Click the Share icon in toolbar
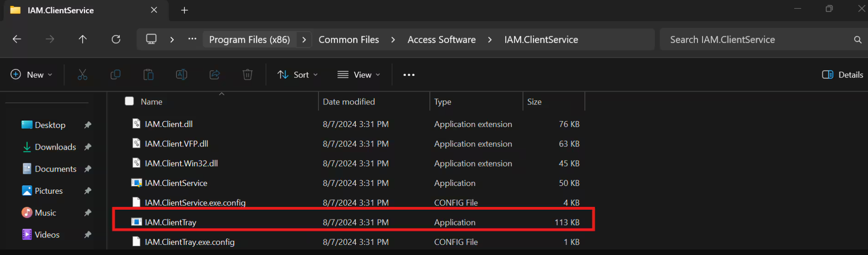The height and width of the screenshot is (255, 868). coord(214,75)
